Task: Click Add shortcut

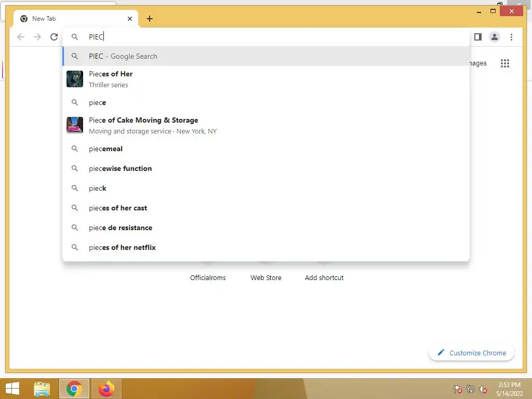Action: pos(324,277)
